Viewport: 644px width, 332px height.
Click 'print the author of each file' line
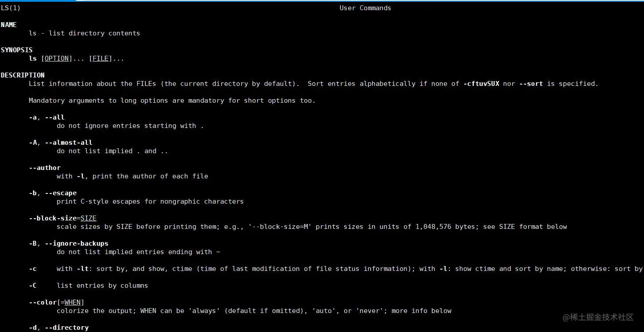[x=132, y=176]
